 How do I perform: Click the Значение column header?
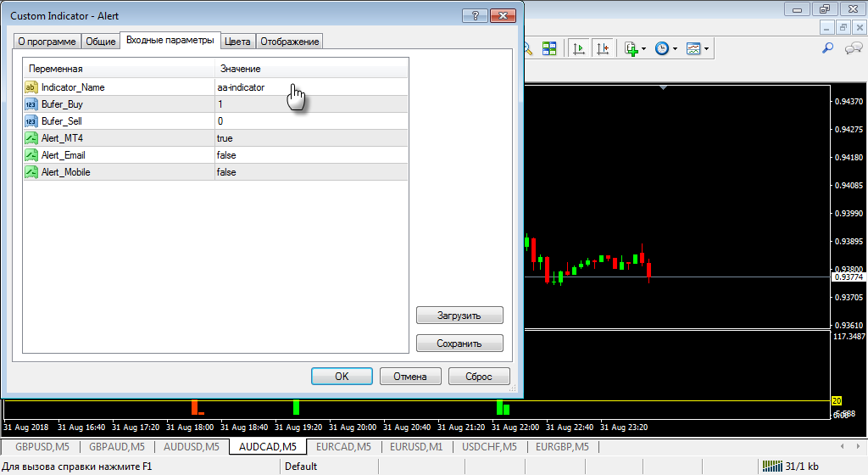311,69
